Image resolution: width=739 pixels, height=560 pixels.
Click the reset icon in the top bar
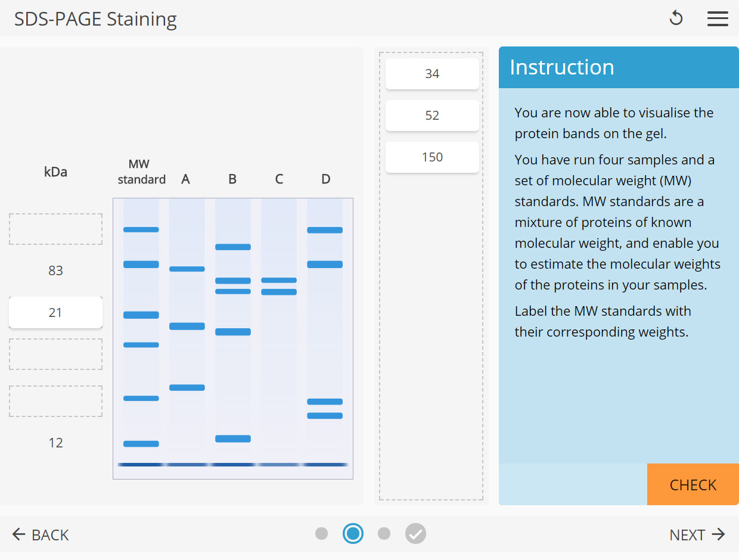(676, 18)
